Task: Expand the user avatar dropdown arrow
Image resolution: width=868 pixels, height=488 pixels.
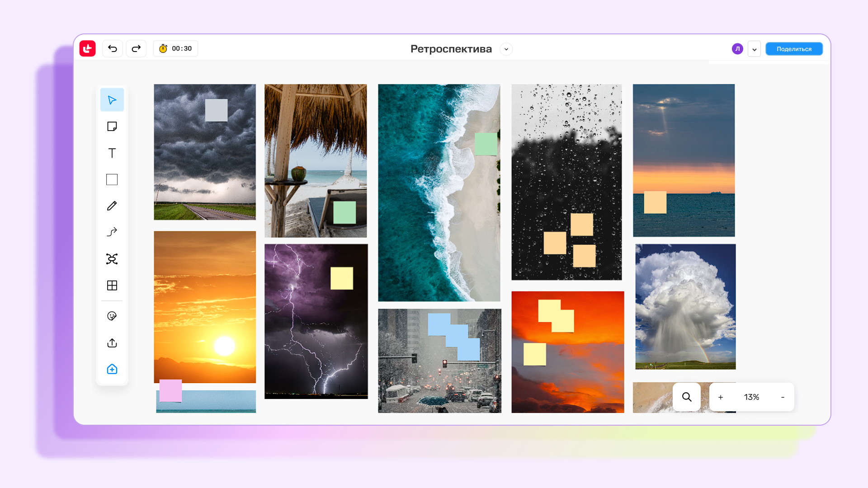Action: point(754,49)
